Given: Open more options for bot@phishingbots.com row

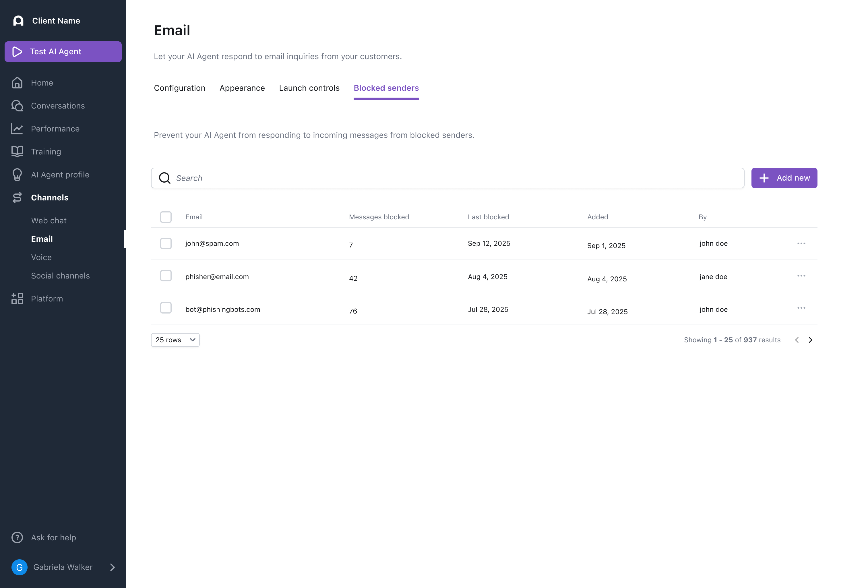Looking at the screenshot, I should click(x=801, y=308).
